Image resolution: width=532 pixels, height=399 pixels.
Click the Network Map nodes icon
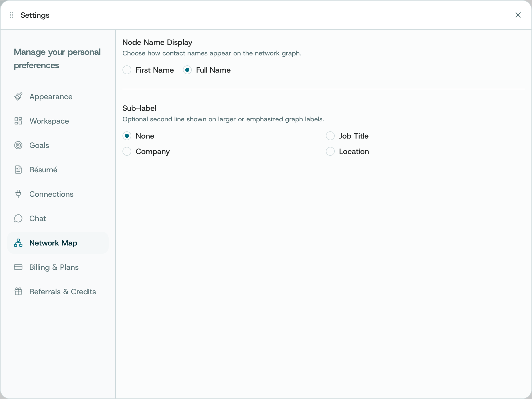point(18,243)
